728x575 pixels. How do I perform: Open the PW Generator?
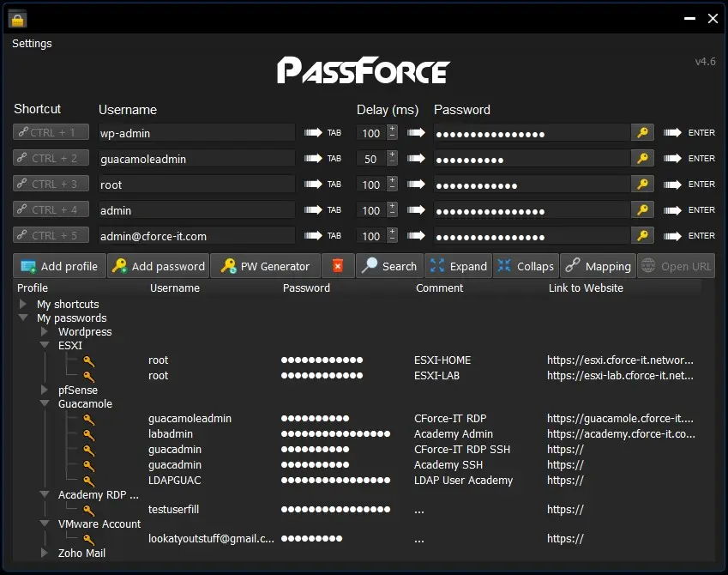tap(265, 266)
